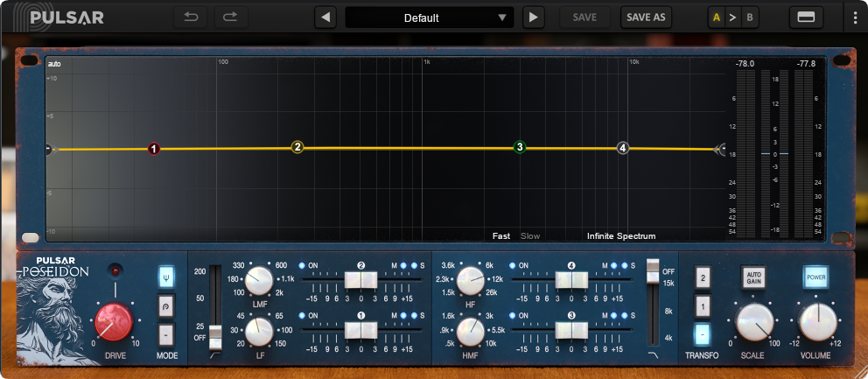Select TRANSFO button 2
The width and height of the screenshot is (868, 379).
703,278
